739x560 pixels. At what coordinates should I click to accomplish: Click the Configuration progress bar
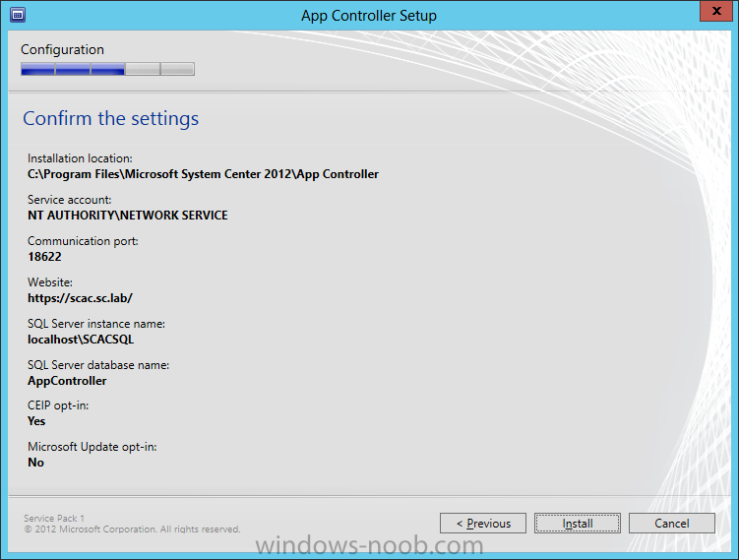[107, 69]
